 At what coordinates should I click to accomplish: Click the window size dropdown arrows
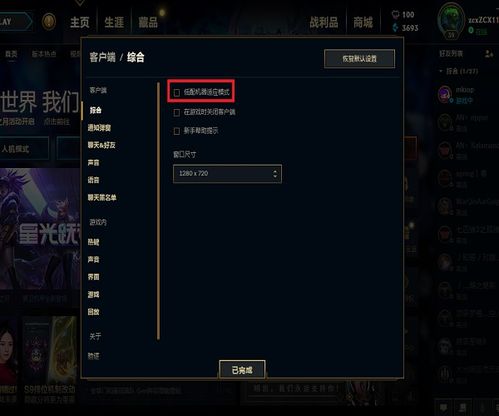point(275,174)
